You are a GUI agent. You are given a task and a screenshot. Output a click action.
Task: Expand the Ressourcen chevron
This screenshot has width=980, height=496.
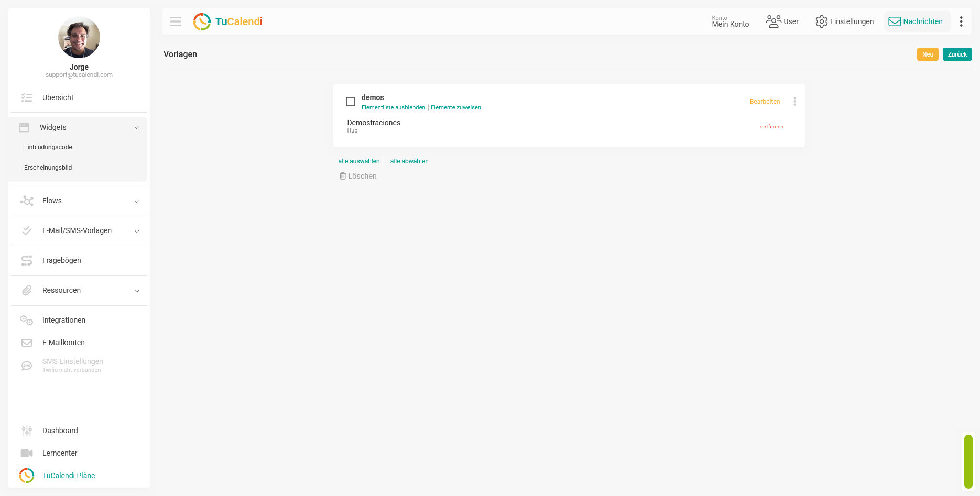[x=137, y=291]
